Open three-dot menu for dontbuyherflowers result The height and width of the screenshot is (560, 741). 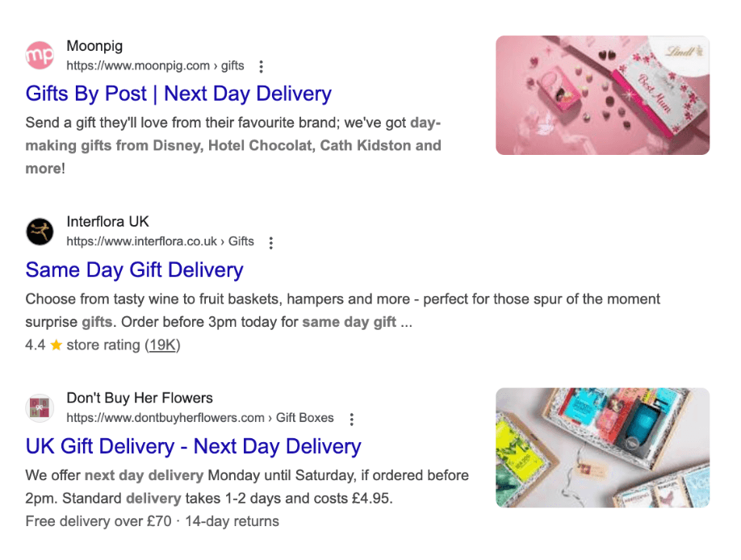[352, 419]
